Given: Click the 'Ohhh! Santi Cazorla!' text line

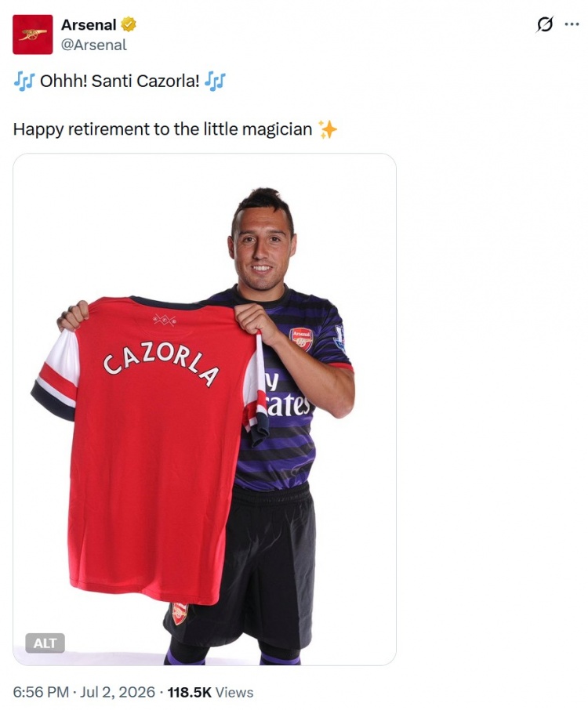Looking at the screenshot, I should 120,82.
